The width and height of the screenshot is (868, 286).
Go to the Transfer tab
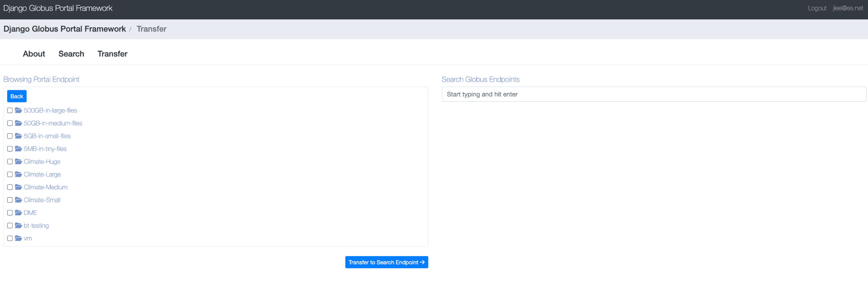click(x=113, y=54)
